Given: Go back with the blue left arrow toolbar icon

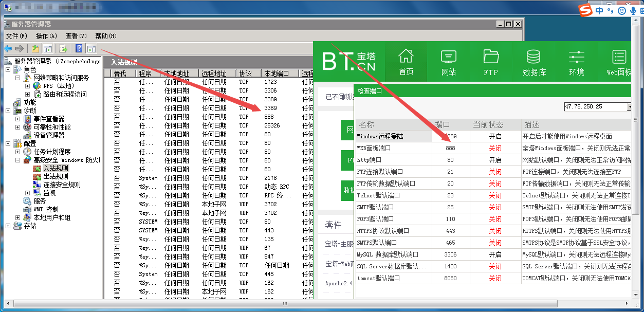Looking at the screenshot, I should click(8, 49).
